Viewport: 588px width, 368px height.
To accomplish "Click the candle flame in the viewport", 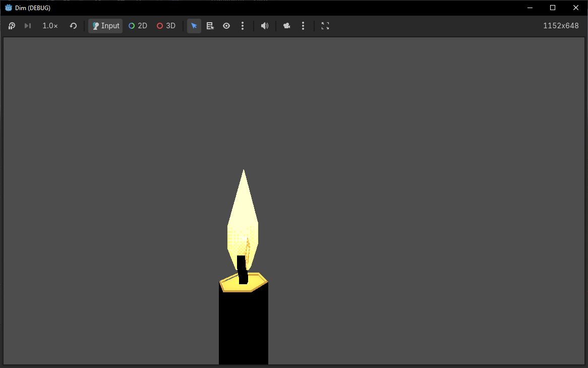I will click(243, 217).
